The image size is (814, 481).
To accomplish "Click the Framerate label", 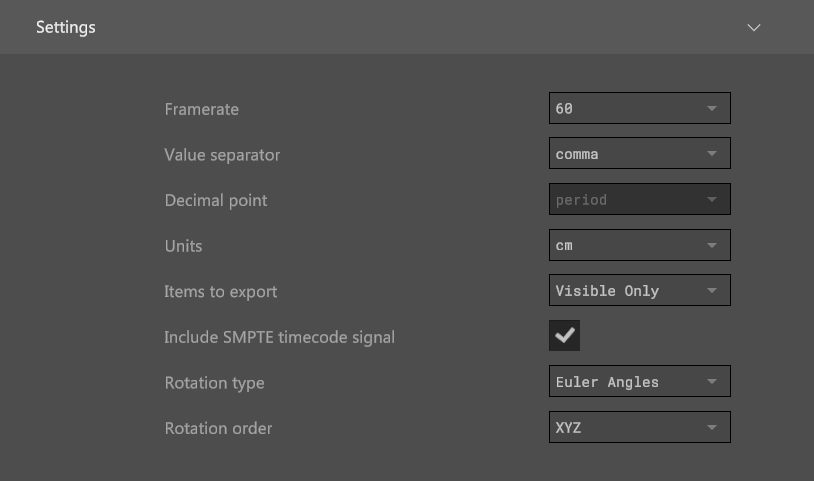I will tap(201, 109).
